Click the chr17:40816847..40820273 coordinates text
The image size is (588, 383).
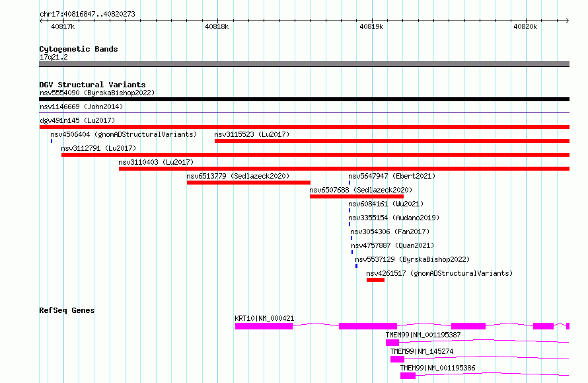click(x=87, y=14)
